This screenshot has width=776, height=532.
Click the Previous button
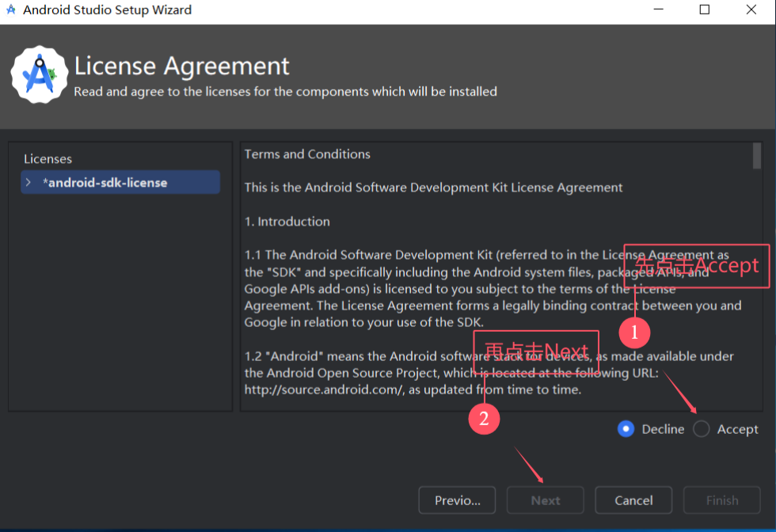tap(457, 500)
